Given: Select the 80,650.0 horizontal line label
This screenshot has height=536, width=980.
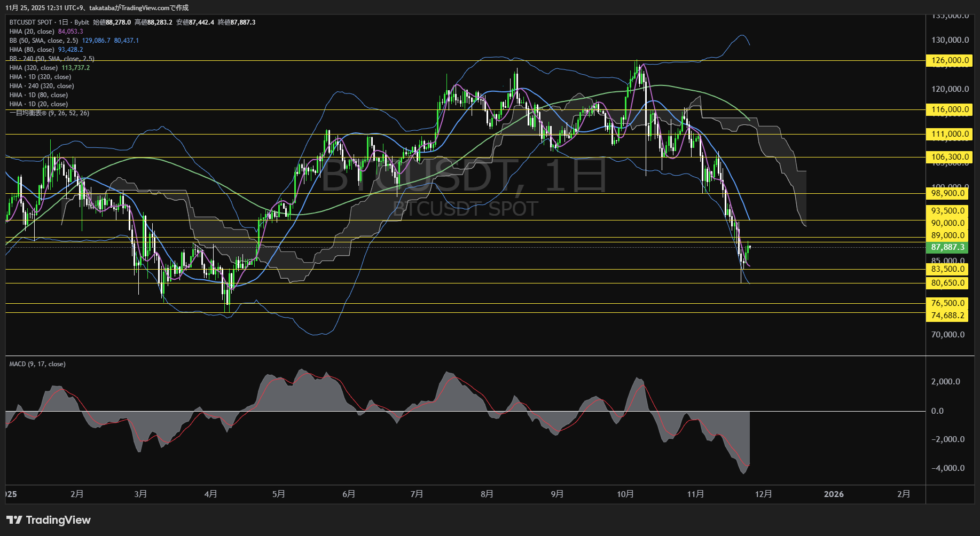Looking at the screenshot, I should point(947,283).
